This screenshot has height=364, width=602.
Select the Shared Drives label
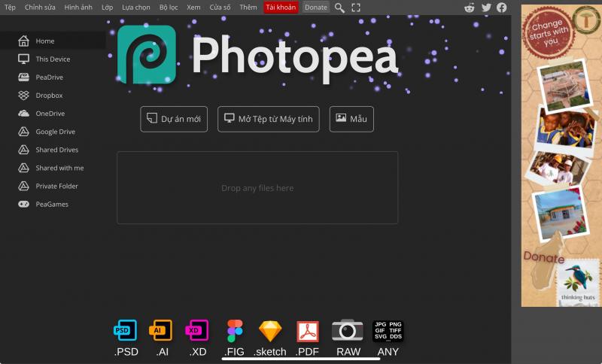pos(57,150)
